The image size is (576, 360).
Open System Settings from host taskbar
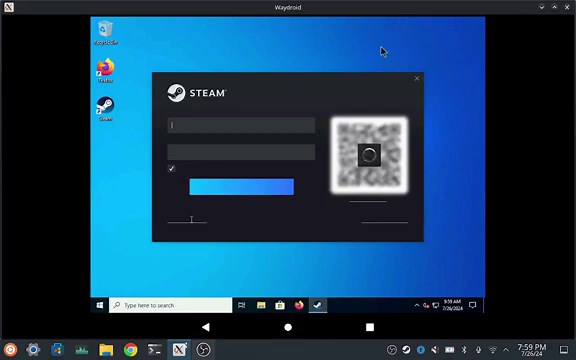[33, 350]
